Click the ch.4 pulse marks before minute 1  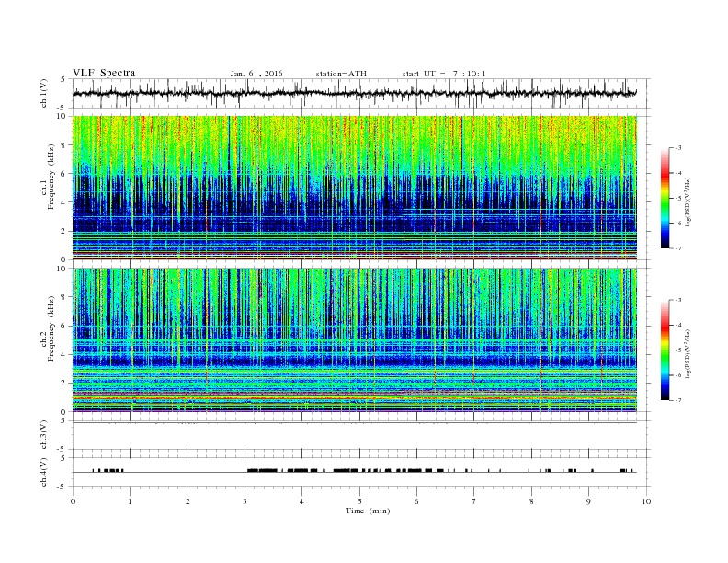point(108,470)
